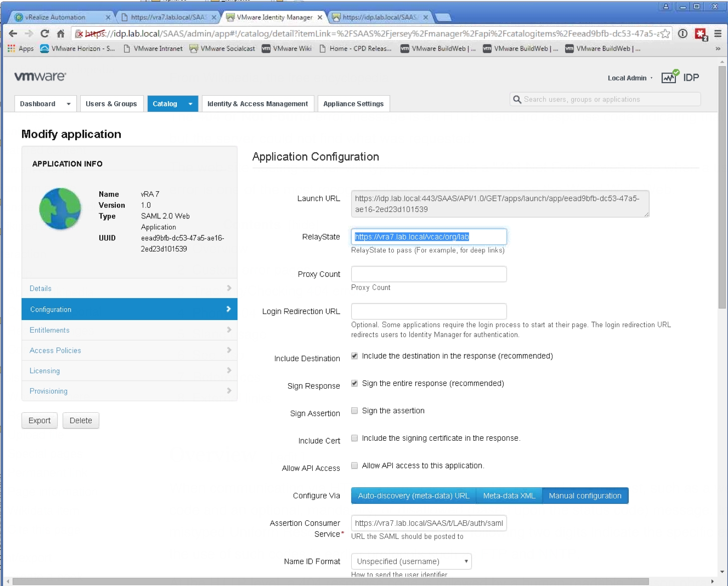Enable Include the signing certificate checkbox
728x586 pixels.
click(x=354, y=438)
